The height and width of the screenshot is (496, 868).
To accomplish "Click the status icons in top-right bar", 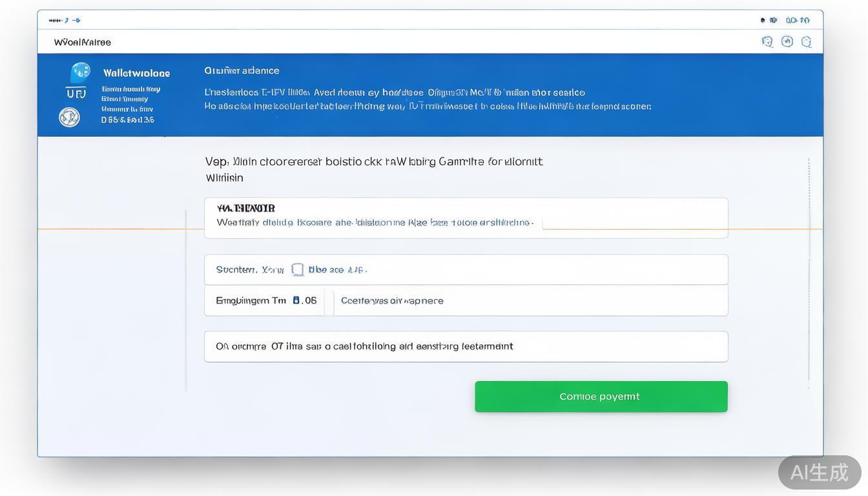I will coord(785,20).
